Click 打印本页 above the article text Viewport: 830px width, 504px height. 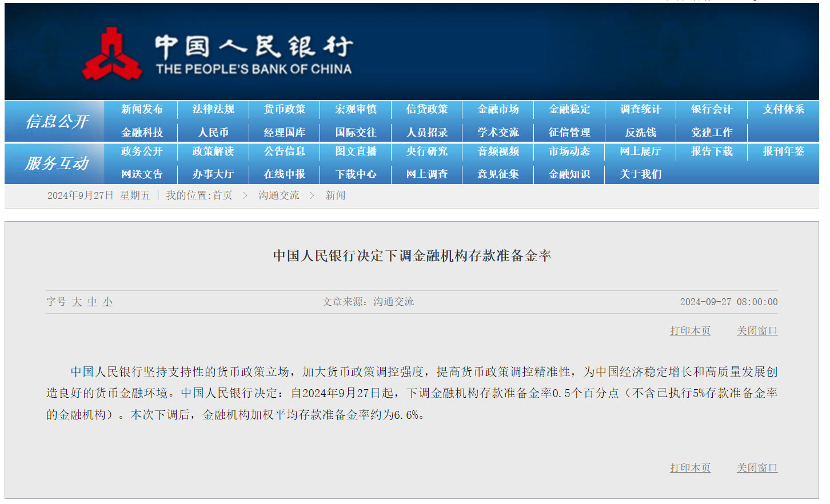[x=691, y=331]
